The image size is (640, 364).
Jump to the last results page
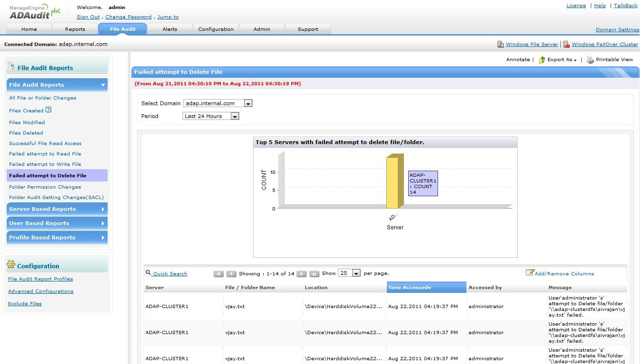314,274
